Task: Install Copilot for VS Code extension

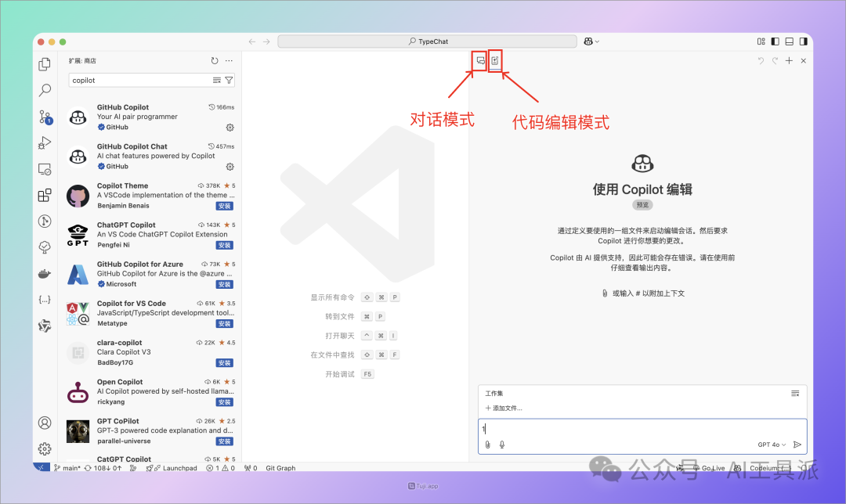Action: click(x=225, y=324)
